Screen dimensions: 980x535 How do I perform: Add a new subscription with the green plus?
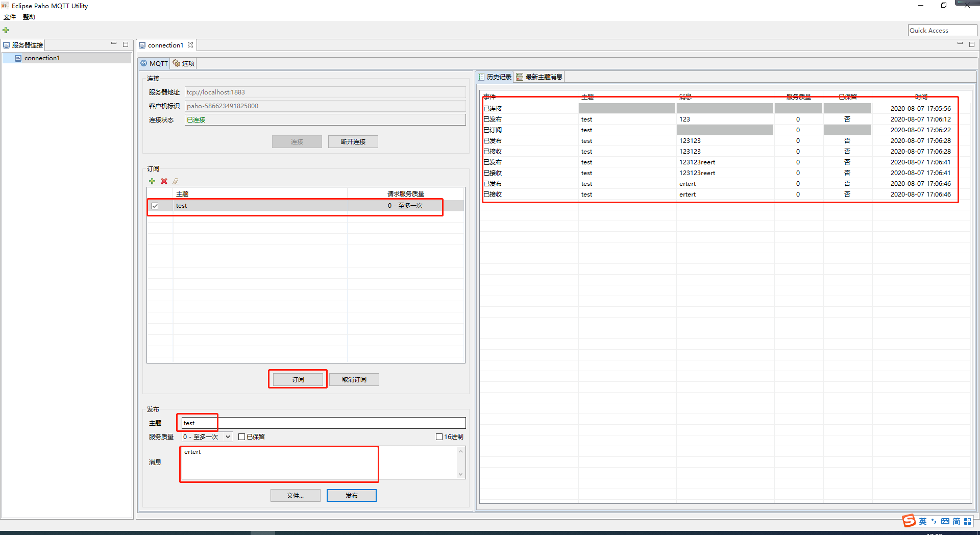coord(152,181)
